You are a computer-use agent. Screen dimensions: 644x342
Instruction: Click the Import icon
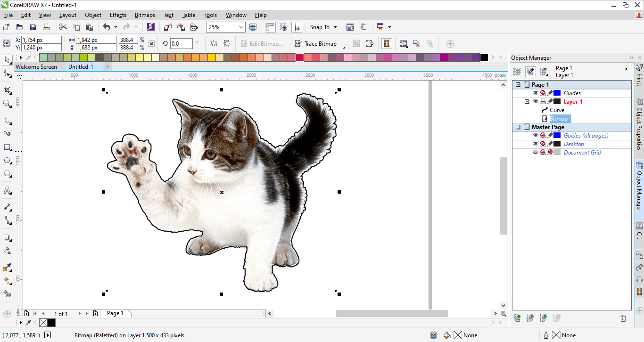pyautogui.click(x=168, y=27)
